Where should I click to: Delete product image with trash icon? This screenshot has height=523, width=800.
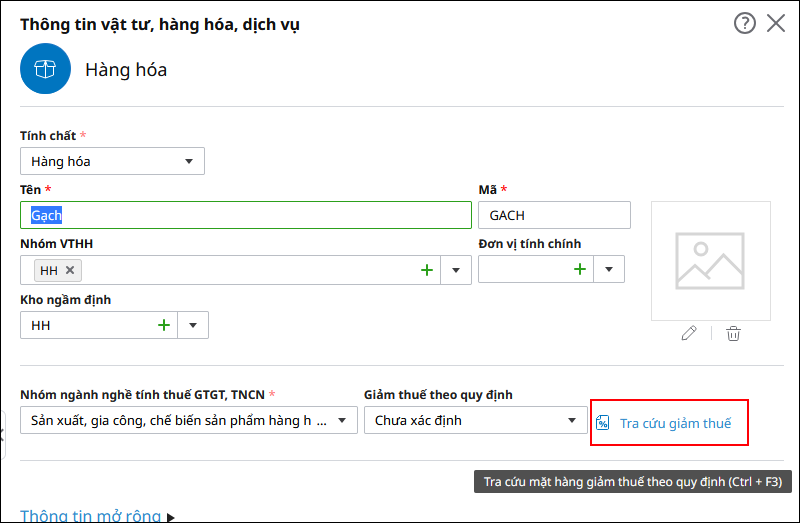733,333
